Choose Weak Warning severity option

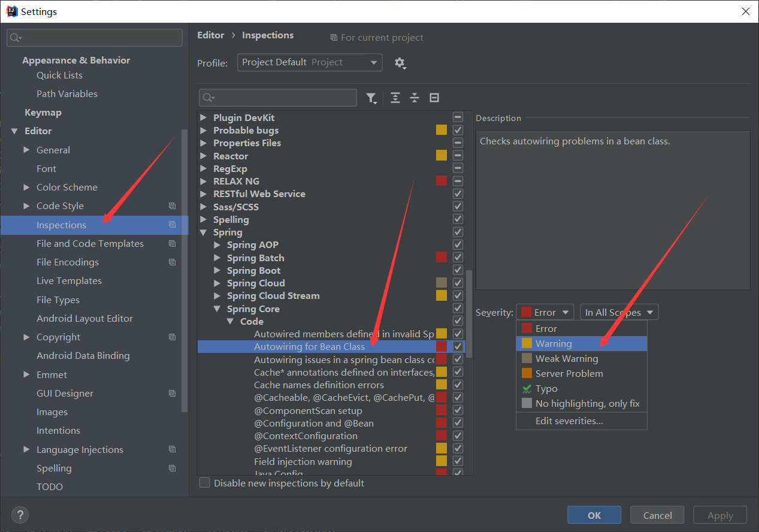pyautogui.click(x=582, y=359)
